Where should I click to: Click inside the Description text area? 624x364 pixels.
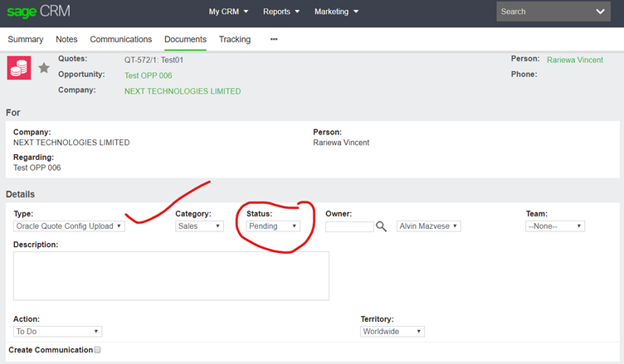[x=171, y=275]
